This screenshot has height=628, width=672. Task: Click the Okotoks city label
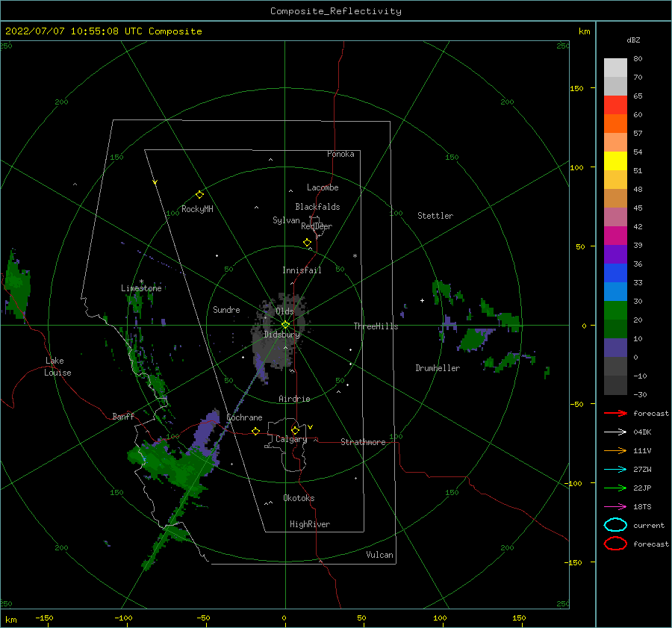click(x=299, y=498)
